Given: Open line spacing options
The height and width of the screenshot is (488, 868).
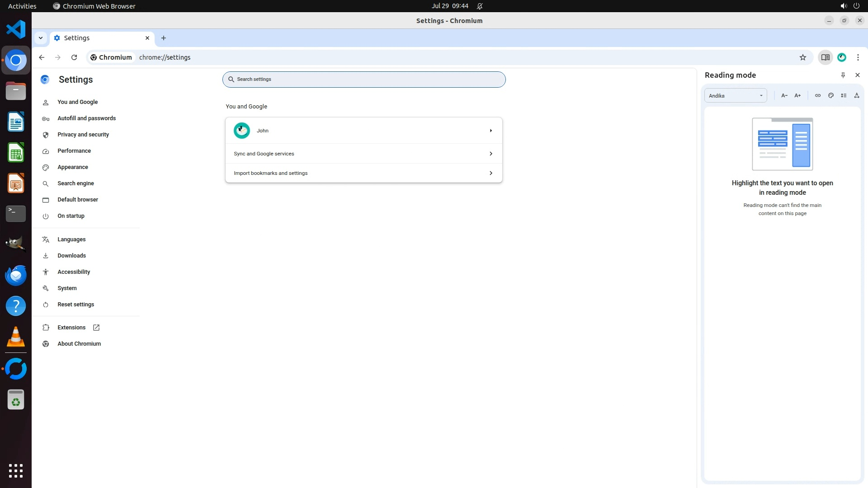Looking at the screenshot, I should click(x=844, y=95).
